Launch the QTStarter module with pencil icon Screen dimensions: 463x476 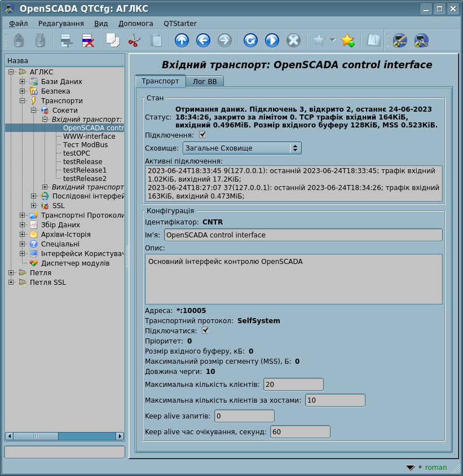(400, 41)
